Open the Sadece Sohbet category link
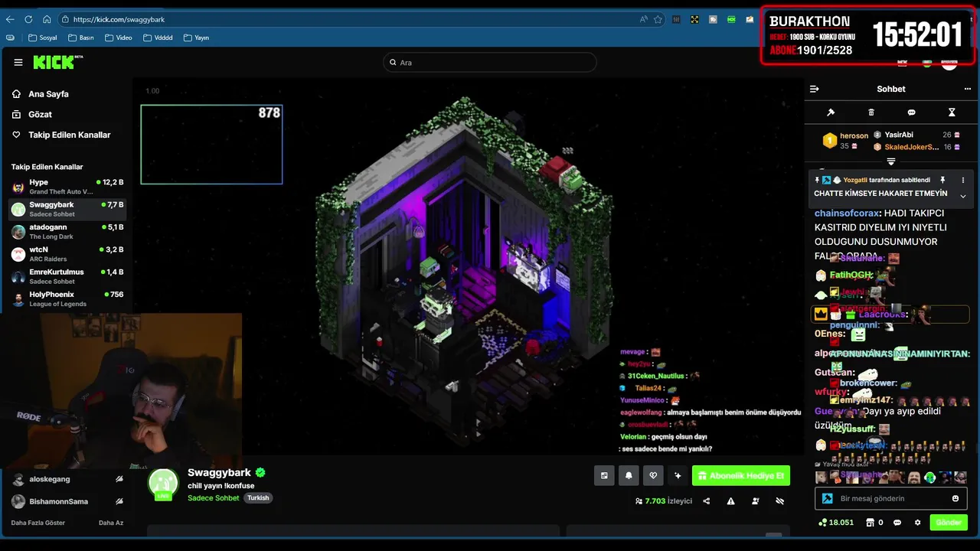Screen dimensions: 980x551 click(214, 497)
